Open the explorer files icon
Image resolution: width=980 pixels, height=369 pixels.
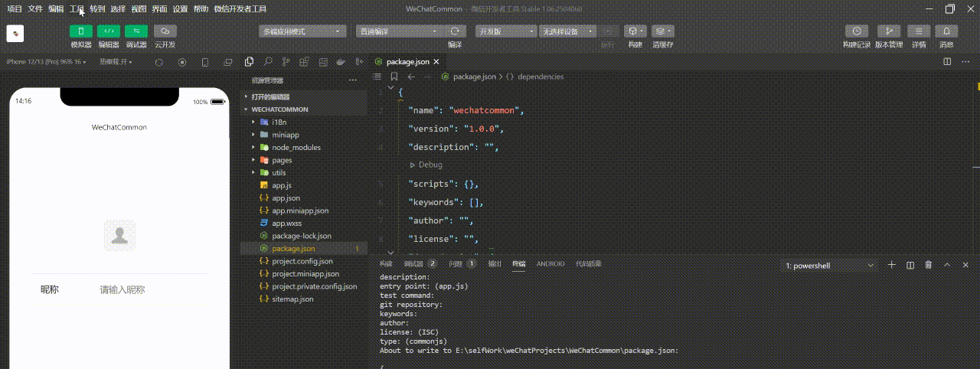pos(250,62)
